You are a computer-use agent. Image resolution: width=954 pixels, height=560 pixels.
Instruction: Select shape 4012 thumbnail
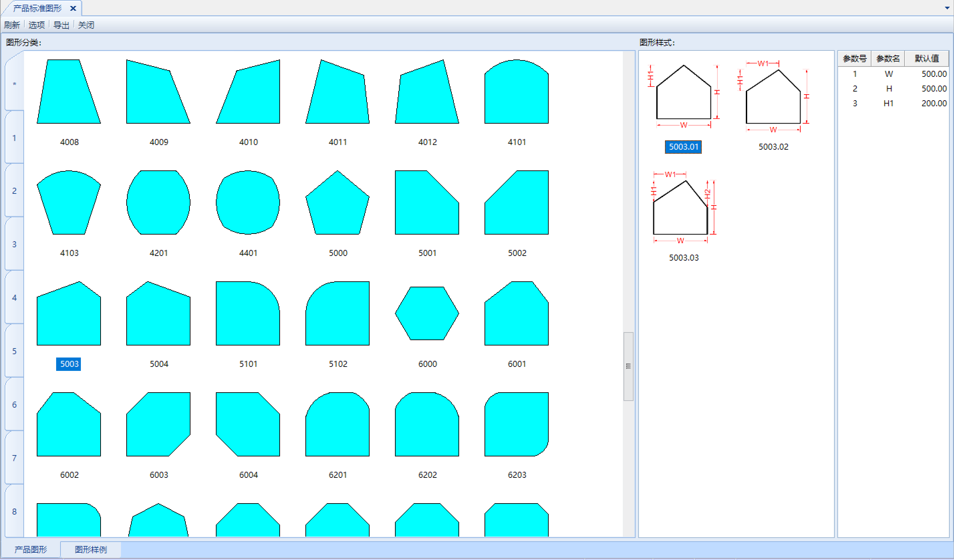[x=427, y=91]
